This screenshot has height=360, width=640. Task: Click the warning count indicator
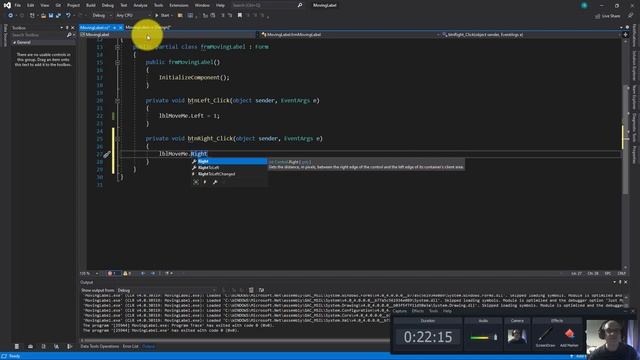coord(127,273)
